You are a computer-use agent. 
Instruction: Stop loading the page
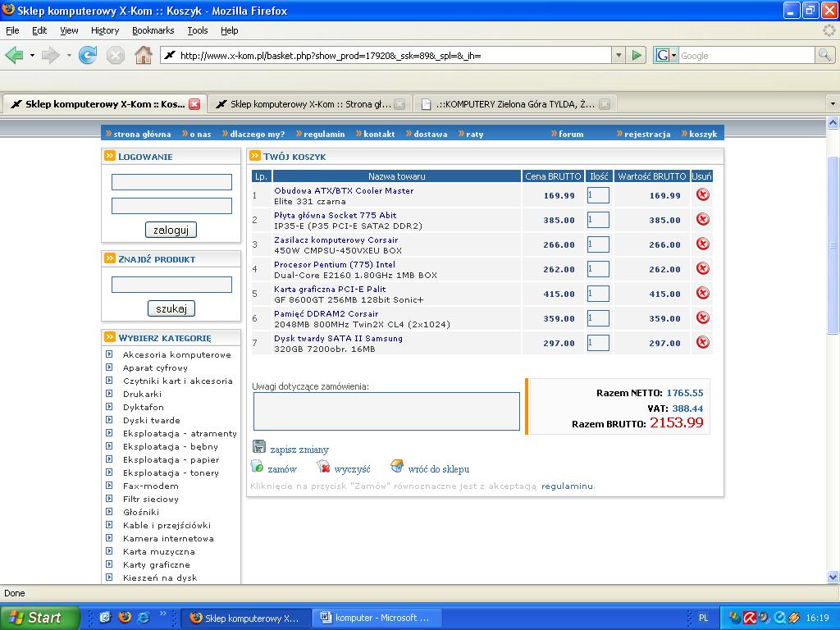(115, 55)
